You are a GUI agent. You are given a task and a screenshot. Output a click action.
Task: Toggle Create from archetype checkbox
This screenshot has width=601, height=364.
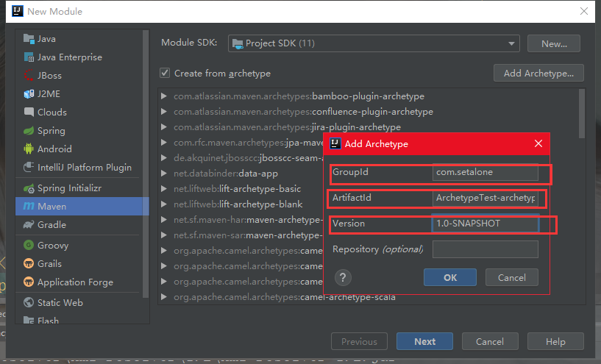point(165,73)
